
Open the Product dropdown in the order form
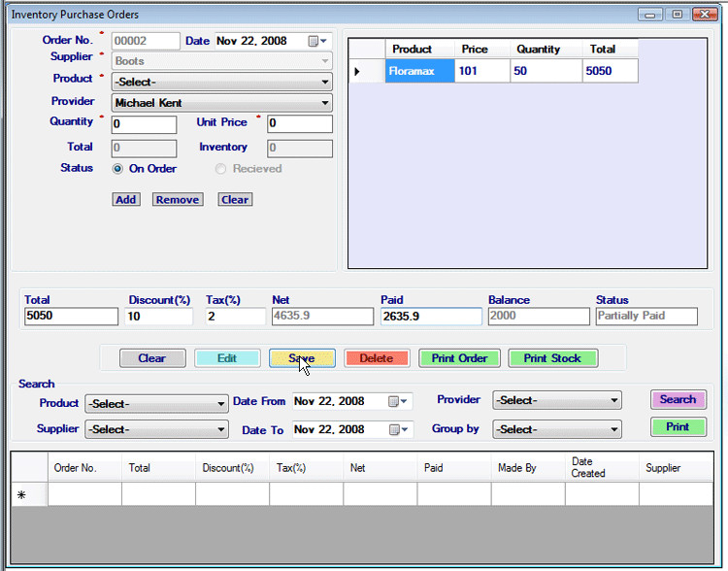325,82
